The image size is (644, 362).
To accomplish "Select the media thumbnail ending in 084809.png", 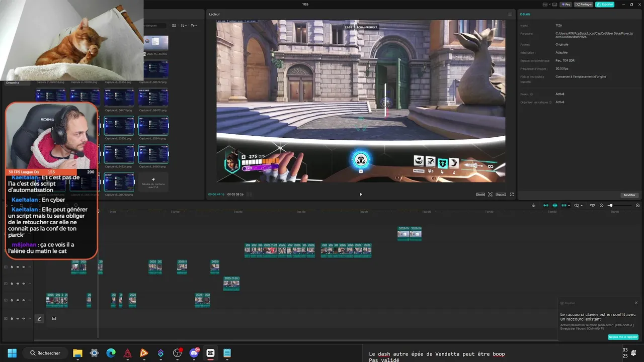I will tap(153, 155).
